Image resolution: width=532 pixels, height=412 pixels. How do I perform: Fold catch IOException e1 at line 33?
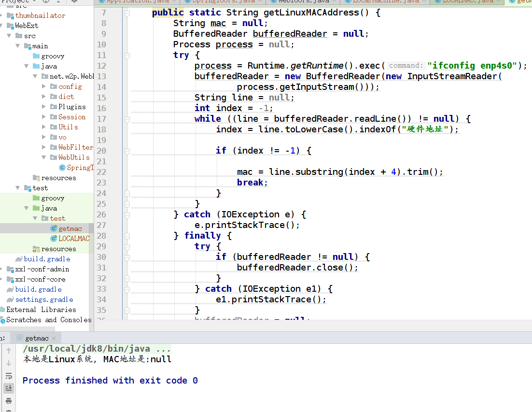[127, 289]
